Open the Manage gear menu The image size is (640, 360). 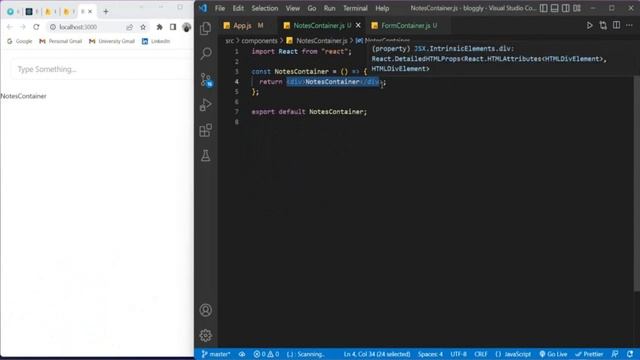pyautogui.click(x=206, y=336)
